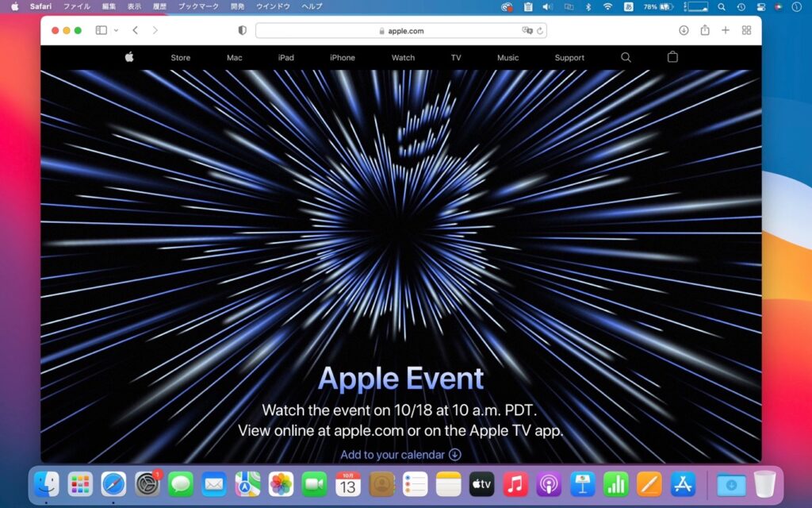Toggle the Safari sidebar

tap(100, 30)
